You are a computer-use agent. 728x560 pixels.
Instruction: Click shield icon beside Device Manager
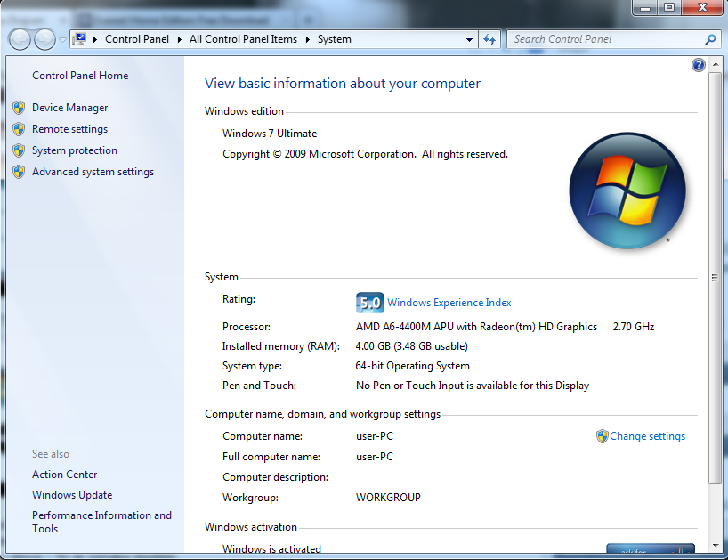coord(19,108)
